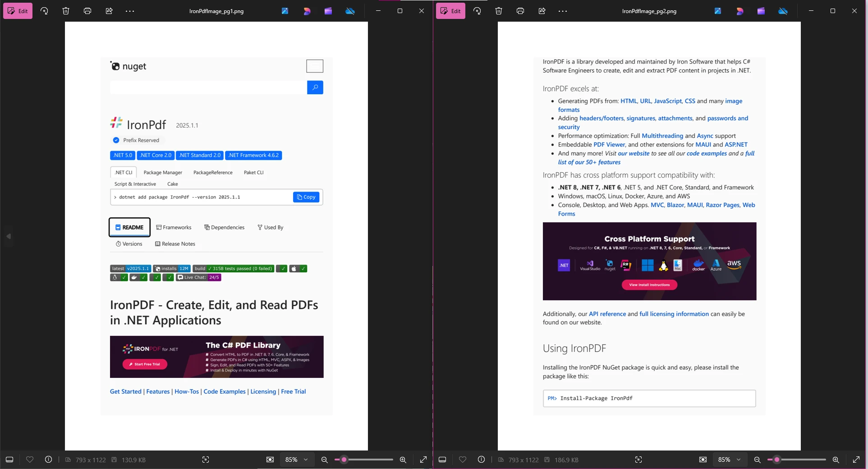Click the 793 x 1122 dimensions in pg1 window
Image resolution: width=868 pixels, height=469 pixels.
[91, 460]
